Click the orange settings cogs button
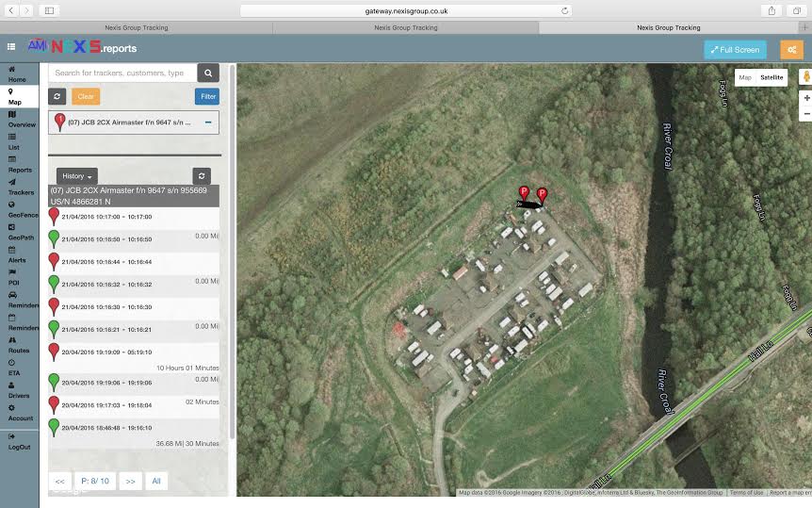 [792, 50]
